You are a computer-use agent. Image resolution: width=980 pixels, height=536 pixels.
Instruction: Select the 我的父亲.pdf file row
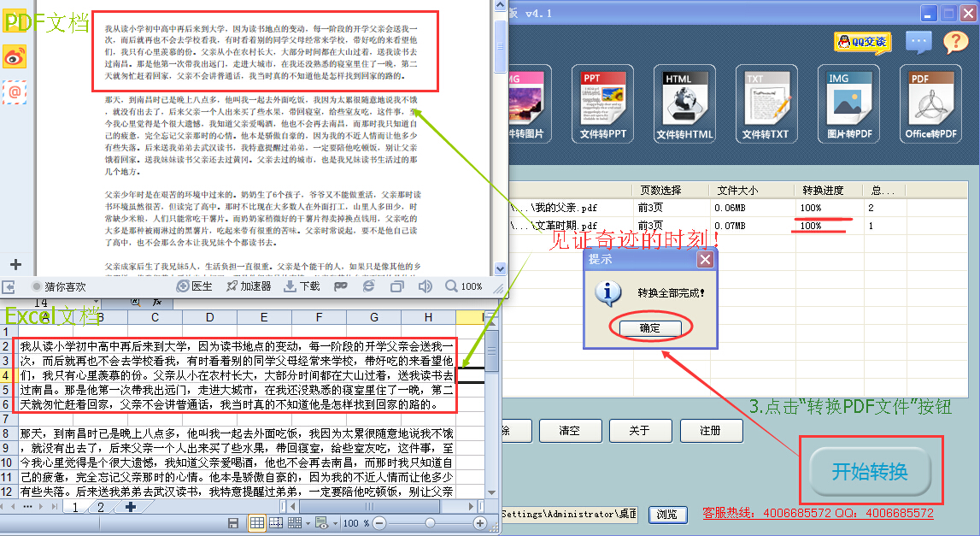[738, 208]
